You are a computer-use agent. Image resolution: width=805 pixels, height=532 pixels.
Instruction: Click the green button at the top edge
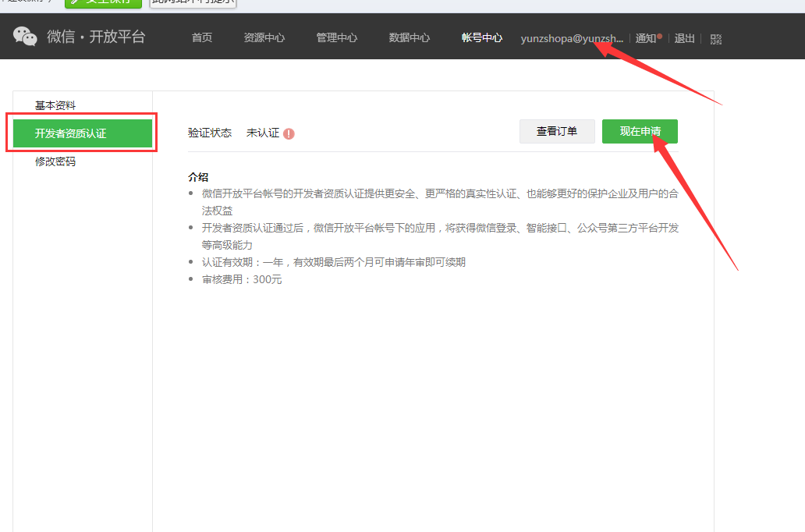[103, 3]
